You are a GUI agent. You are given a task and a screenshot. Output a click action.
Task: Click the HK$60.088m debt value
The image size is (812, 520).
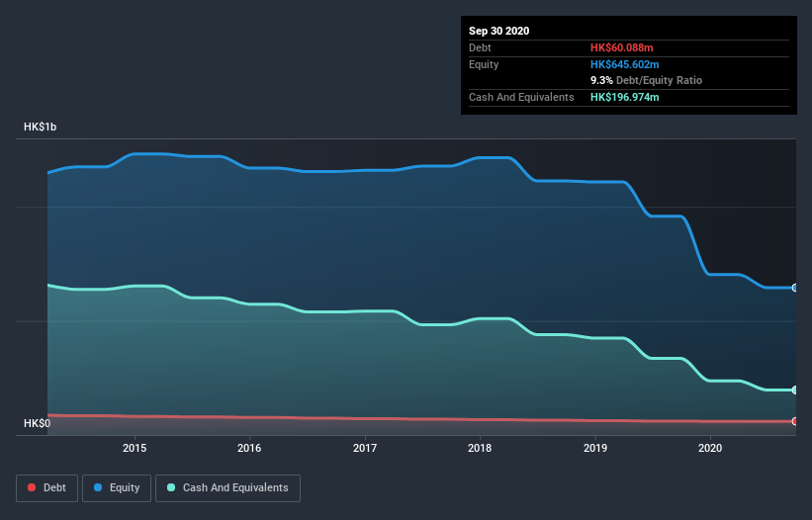621,47
